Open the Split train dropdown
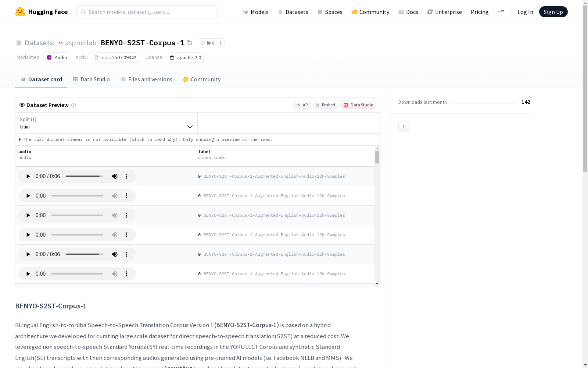588x368 pixels. 107,123
